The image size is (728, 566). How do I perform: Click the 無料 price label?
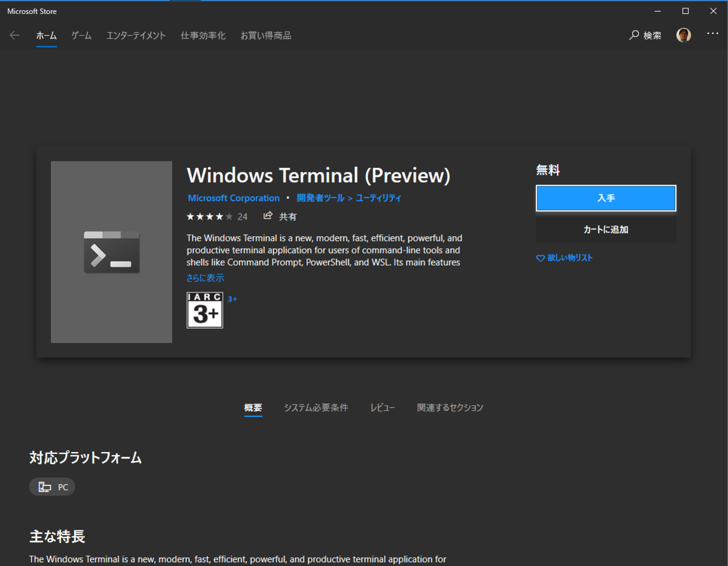coord(548,170)
